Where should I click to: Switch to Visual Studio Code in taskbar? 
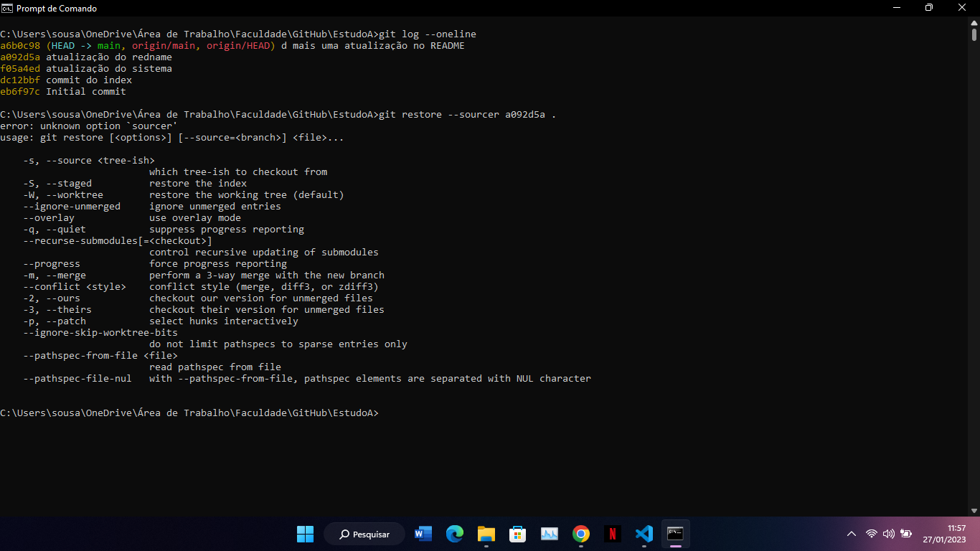coord(644,534)
